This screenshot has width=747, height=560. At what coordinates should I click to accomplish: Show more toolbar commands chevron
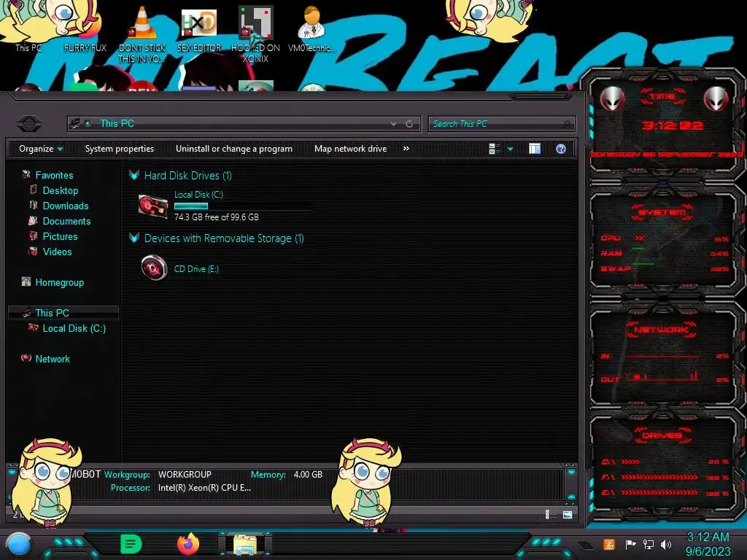(x=406, y=149)
